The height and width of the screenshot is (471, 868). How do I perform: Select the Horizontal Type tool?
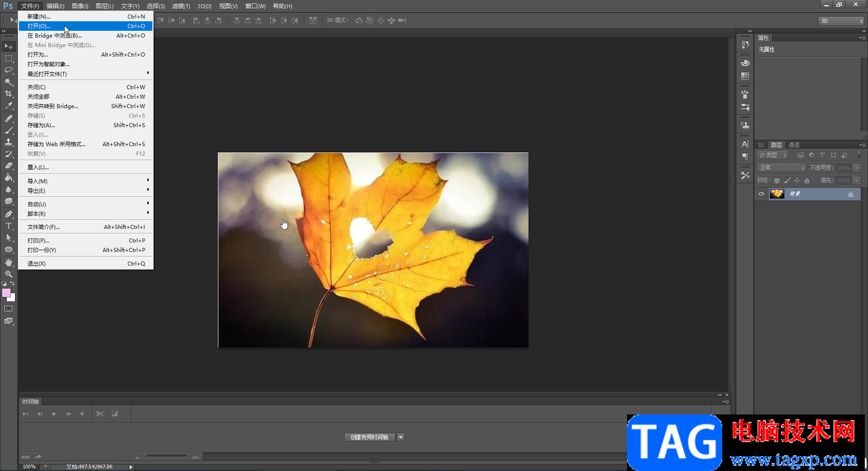[9, 226]
